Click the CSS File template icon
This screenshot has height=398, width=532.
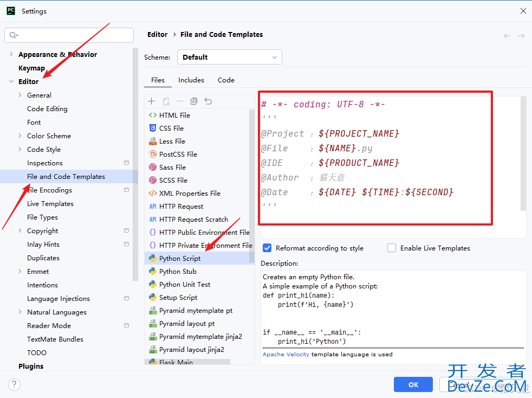pos(153,128)
